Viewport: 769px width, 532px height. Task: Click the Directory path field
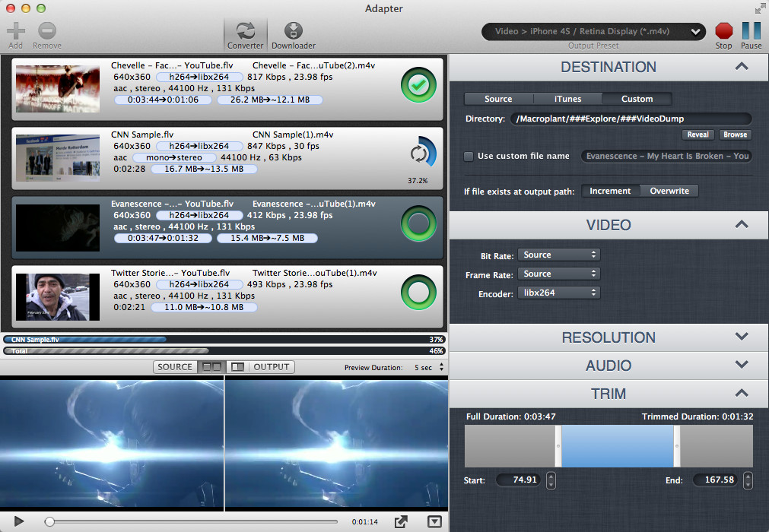(631, 119)
